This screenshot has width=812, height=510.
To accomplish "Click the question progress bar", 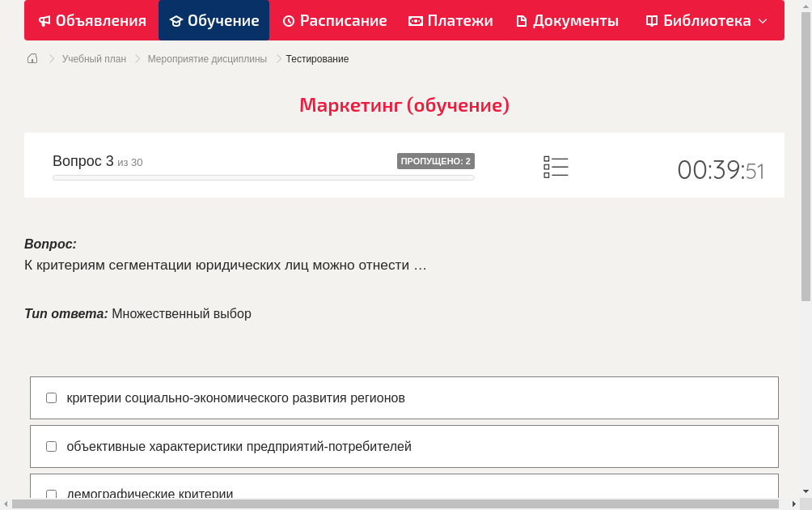I will point(263,177).
